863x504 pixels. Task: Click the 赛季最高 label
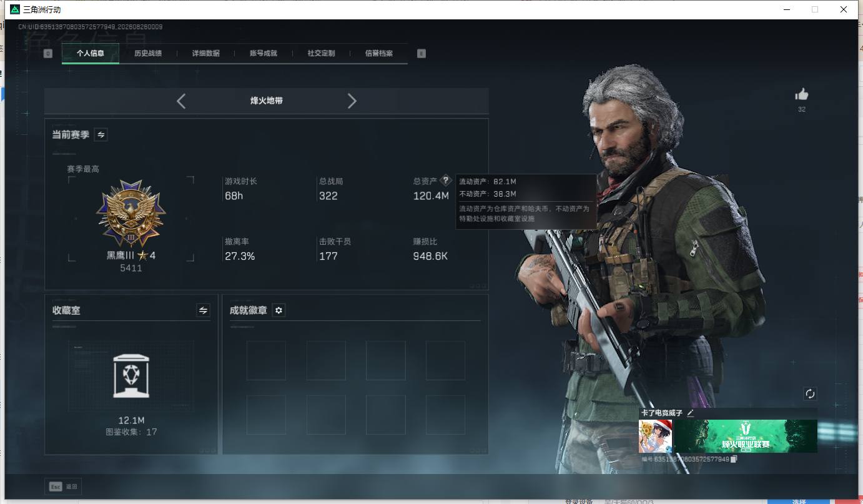coord(83,169)
